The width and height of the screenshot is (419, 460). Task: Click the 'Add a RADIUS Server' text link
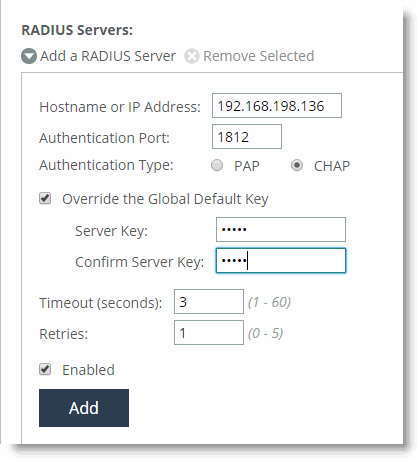[x=108, y=56]
